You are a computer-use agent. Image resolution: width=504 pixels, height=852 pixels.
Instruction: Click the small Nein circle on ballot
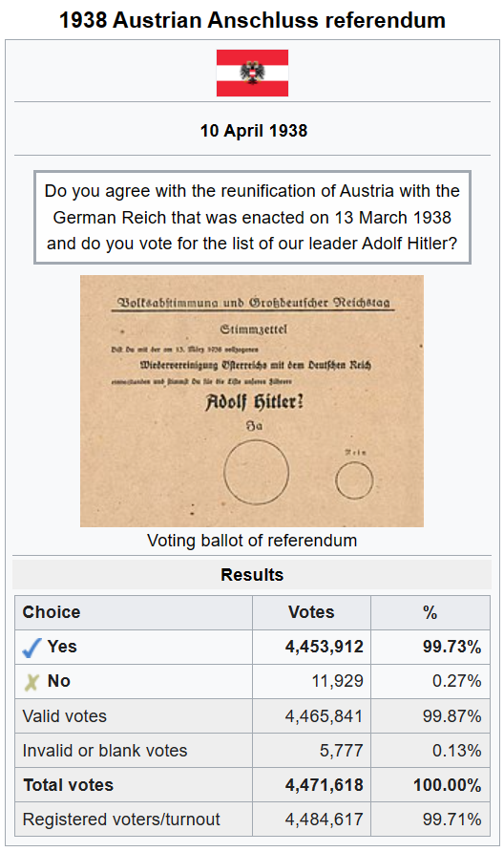(x=354, y=480)
